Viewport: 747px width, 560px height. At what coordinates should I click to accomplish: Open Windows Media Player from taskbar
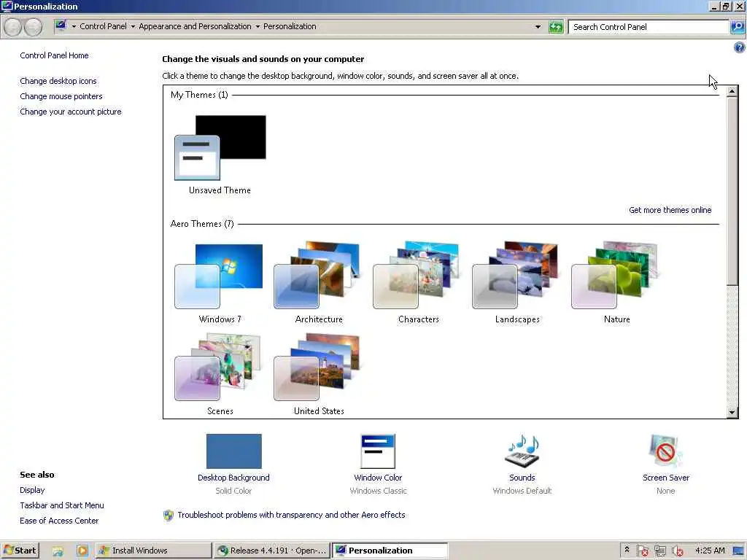click(x=82, y=551)
